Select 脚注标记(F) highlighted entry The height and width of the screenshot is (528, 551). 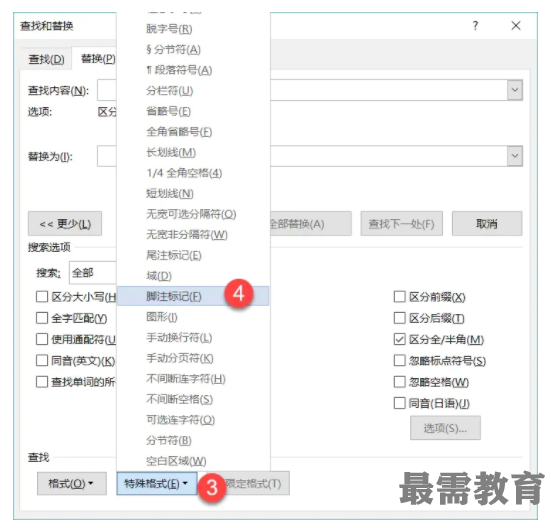pos(193,296)
